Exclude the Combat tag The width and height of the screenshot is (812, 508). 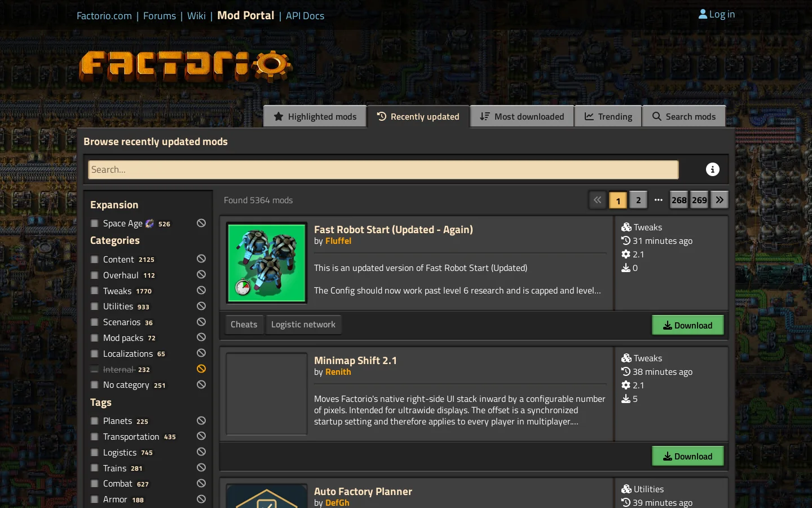coord(201,484)
